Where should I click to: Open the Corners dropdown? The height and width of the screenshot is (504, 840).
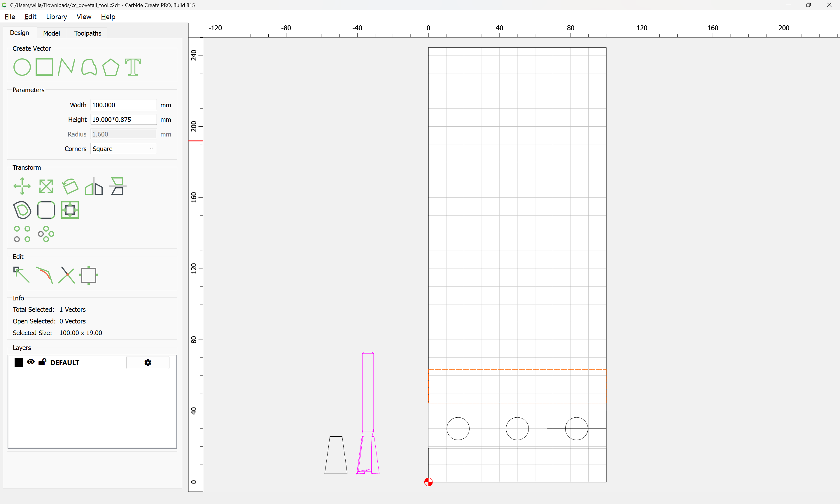123,149
